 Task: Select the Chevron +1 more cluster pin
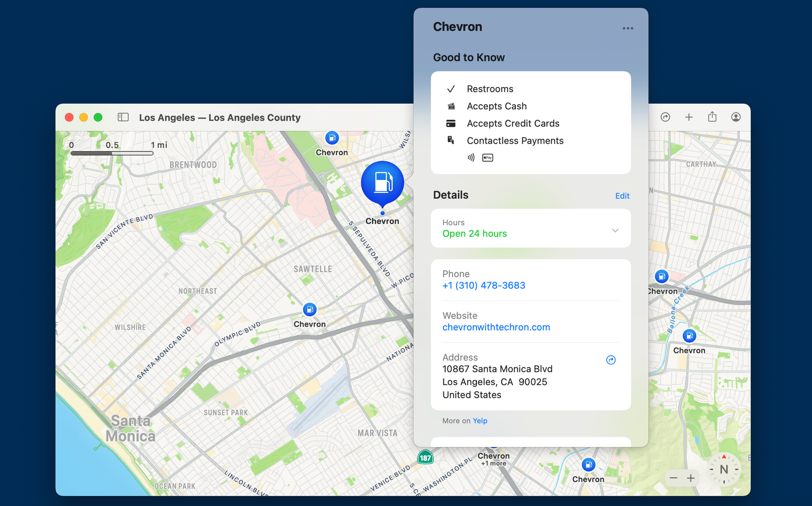(494, 453)
